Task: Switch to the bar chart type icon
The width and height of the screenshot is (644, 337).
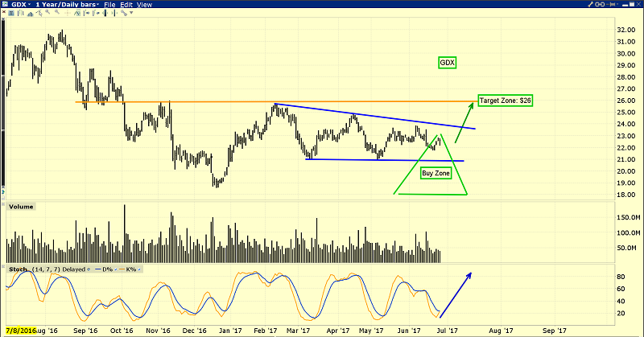Action: [21, 13]
